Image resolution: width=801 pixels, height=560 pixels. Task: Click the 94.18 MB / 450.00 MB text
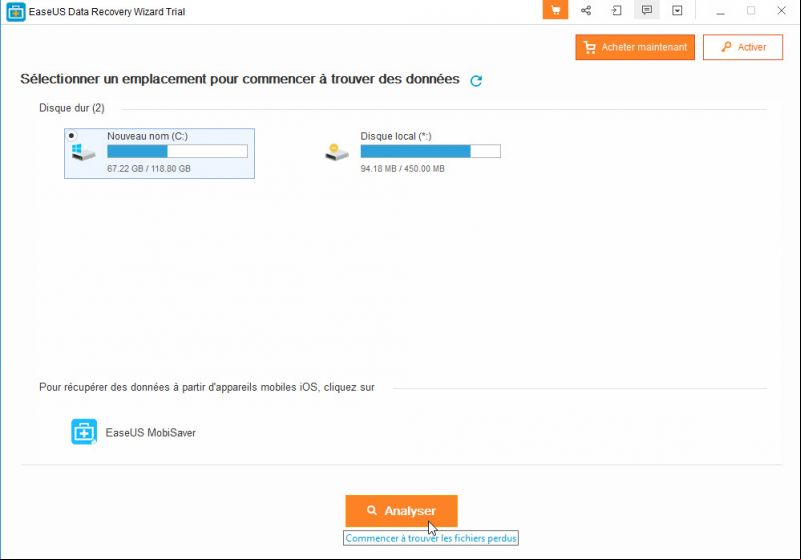pos(403,169)
